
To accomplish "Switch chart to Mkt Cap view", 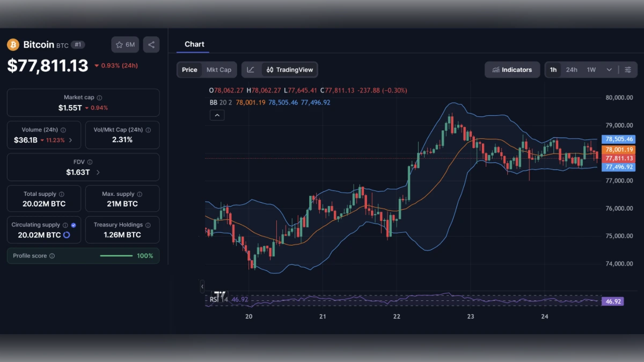I will [x=219, y=70].
